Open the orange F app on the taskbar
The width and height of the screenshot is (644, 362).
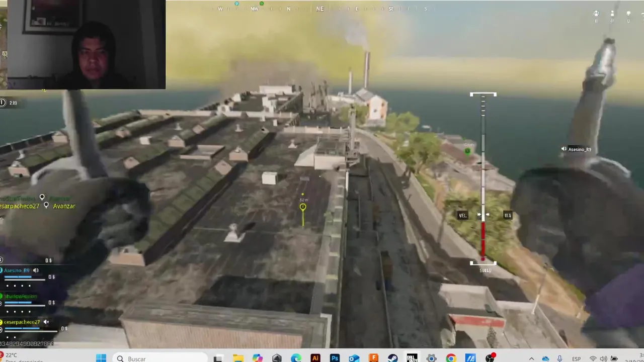pyautogui.click(x=373, y=358)
